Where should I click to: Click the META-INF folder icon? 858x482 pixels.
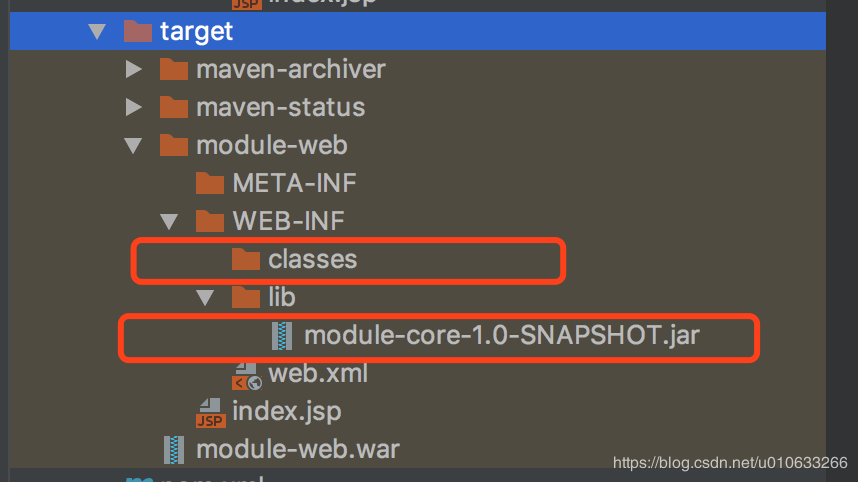[209, 183]
